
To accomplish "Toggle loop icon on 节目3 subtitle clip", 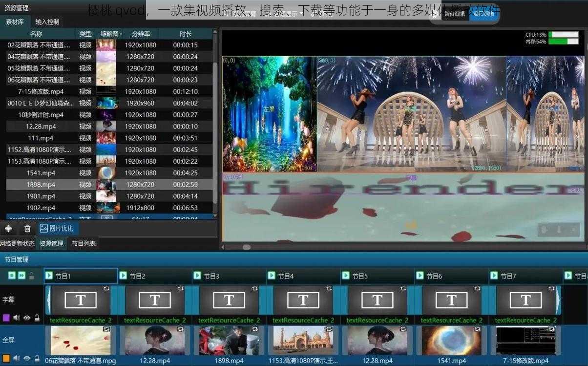I will click(x=255, y=289).
